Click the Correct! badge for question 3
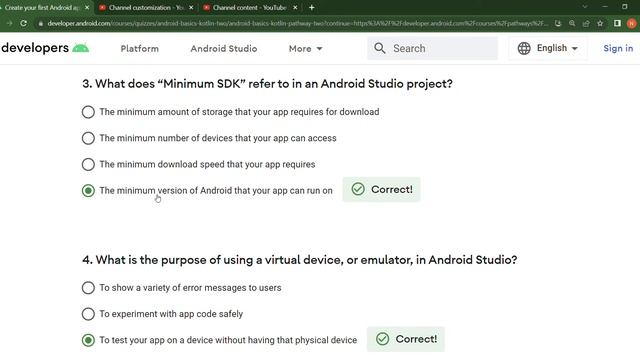This screenshot has width=640, height=360. click(x=381, y=189)
